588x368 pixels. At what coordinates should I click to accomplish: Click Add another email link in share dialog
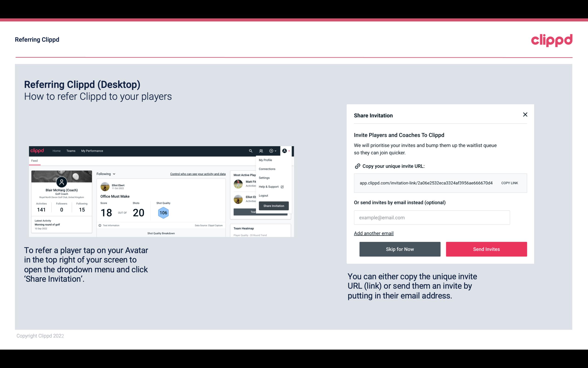coord(374,233)
